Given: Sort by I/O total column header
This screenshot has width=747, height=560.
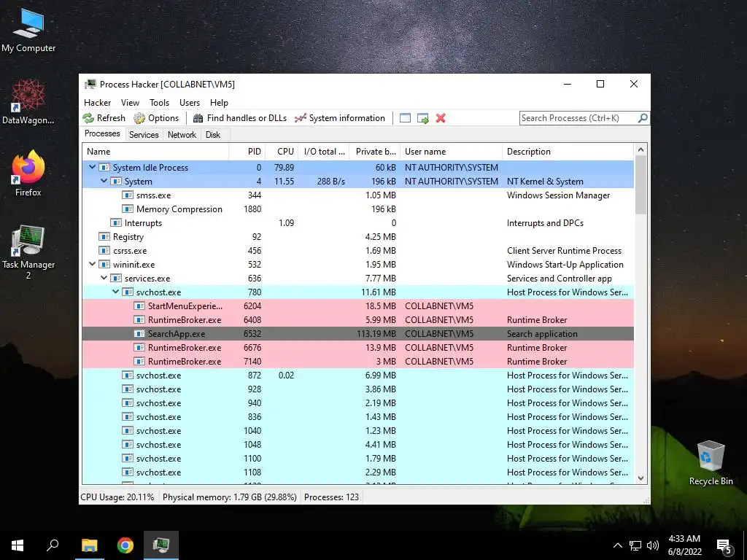Looking at the screenshot, I should pos(324,152).
